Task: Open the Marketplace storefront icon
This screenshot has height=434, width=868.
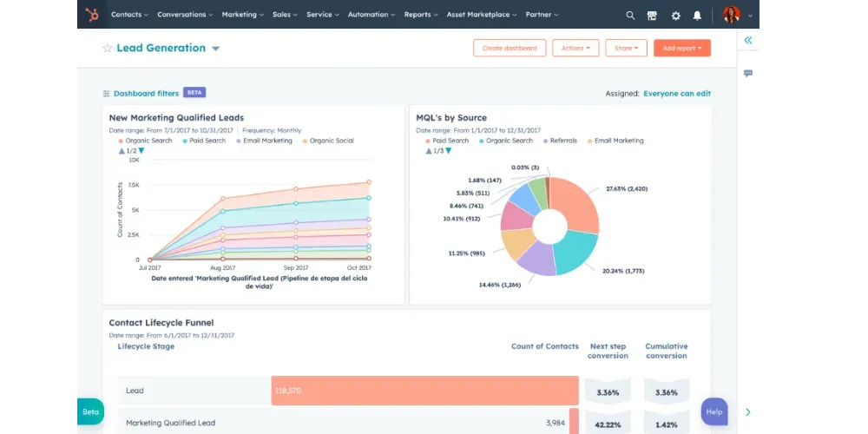Action: 652,16
